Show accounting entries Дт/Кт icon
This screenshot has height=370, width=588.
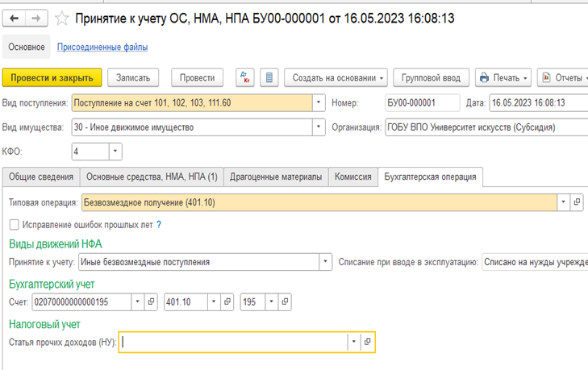coord(245,77)
